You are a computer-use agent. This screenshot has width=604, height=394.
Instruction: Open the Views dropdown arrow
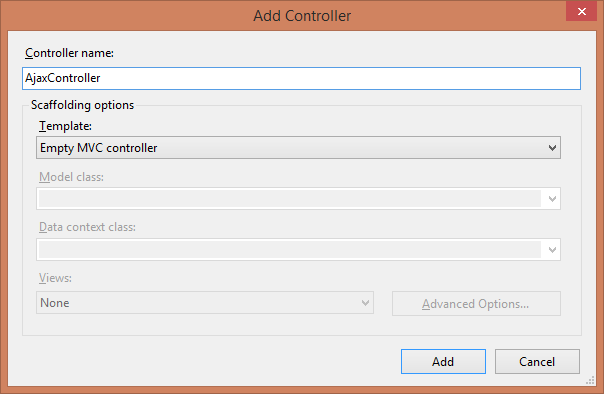click(x=365, y=303)
